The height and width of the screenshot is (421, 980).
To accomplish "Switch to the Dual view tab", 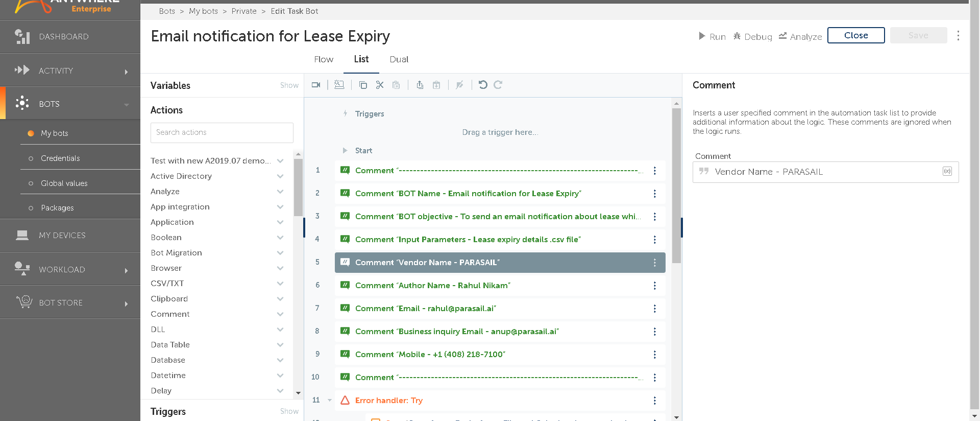I will 399,59.
